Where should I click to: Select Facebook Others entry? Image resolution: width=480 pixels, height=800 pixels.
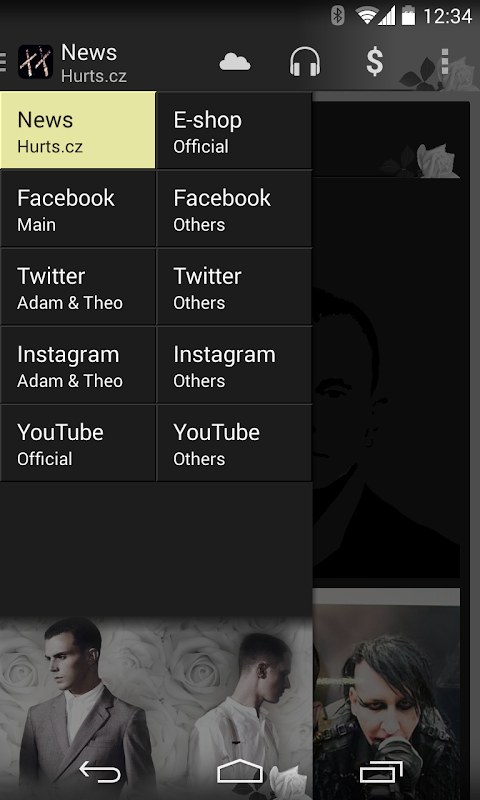point(234,209)
